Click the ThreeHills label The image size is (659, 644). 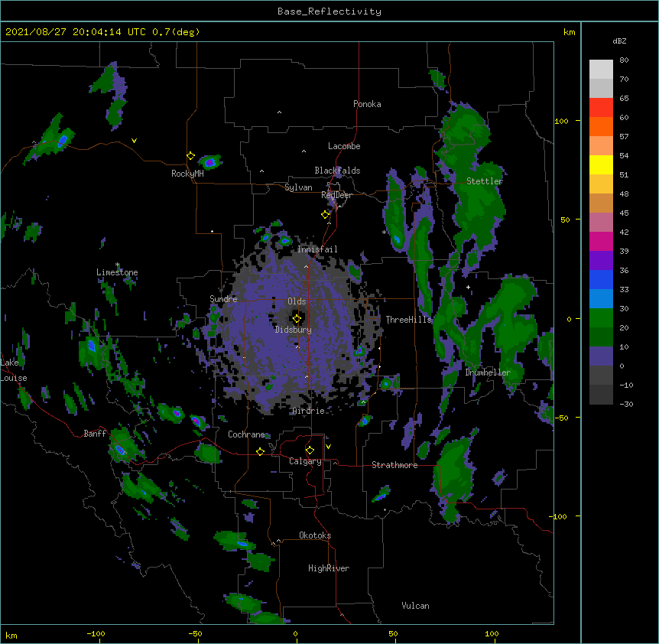tap(409, 320)
